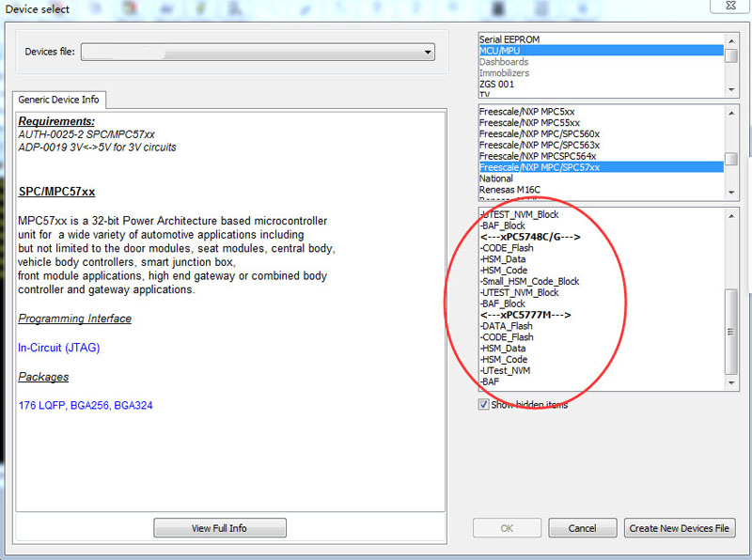Select Freescale/NXP MPC55xx entry
752x560 pixels.
[x=602, y=123]
